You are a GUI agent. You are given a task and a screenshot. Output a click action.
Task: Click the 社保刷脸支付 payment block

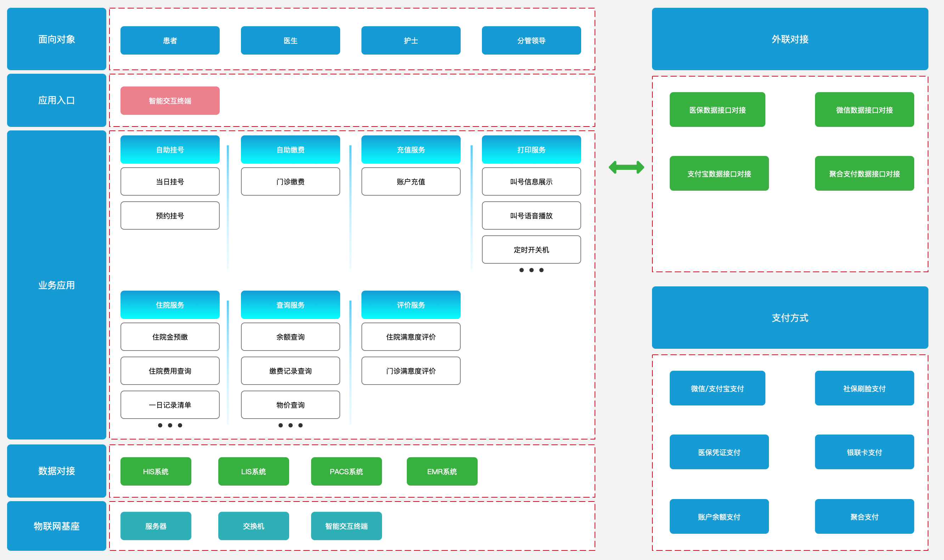click(x=864, y=388)
